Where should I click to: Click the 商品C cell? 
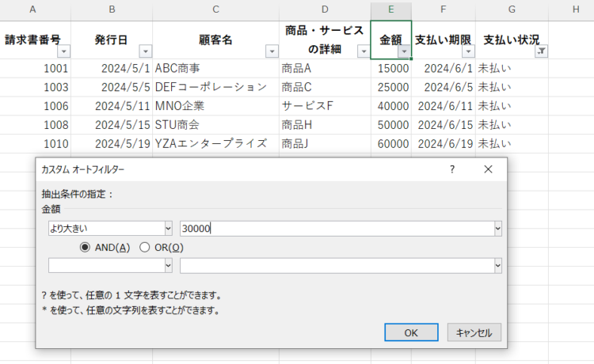[x=325, y=87]
